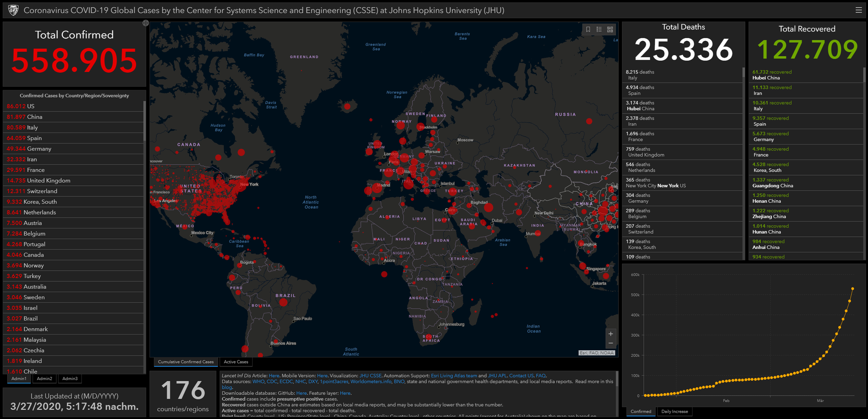Click the info text panel scrollbar
This screenshot has height=419, width=868.
[x=617, y=378]
